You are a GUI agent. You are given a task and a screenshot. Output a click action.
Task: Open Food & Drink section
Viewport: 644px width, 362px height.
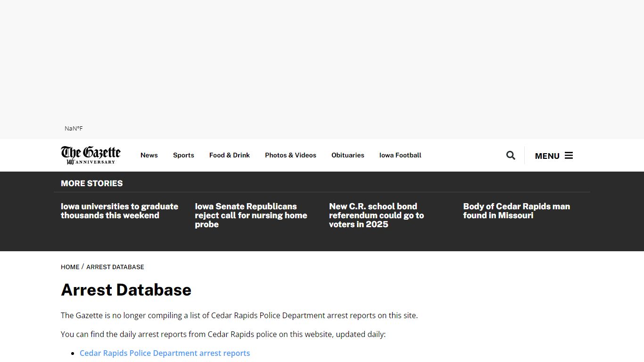click(230, 155)
